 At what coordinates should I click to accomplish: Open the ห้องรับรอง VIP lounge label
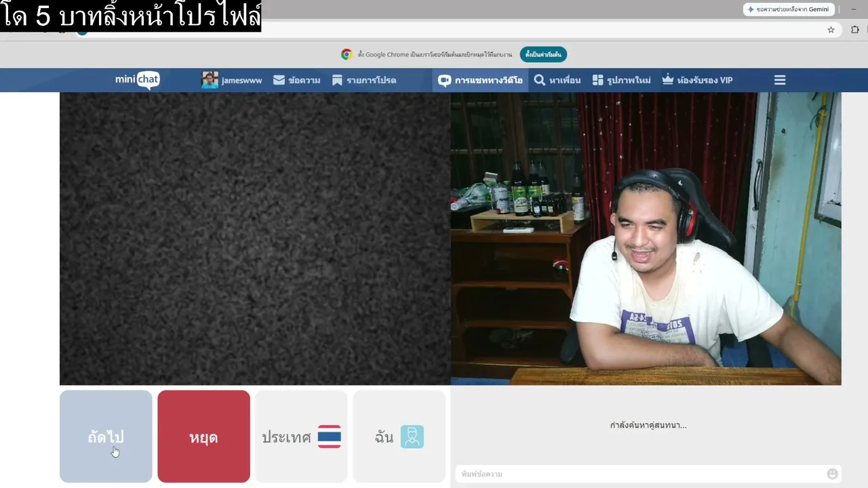pos(705,80)
